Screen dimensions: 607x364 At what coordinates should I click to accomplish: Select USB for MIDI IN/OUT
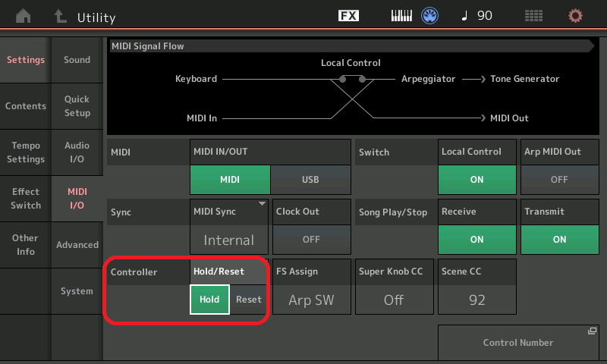click(310, 180)
